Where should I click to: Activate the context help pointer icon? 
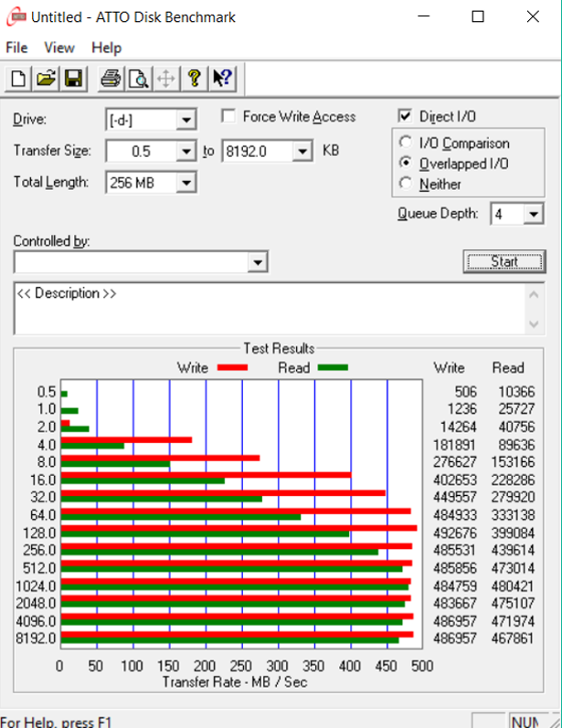pos(221,79)
